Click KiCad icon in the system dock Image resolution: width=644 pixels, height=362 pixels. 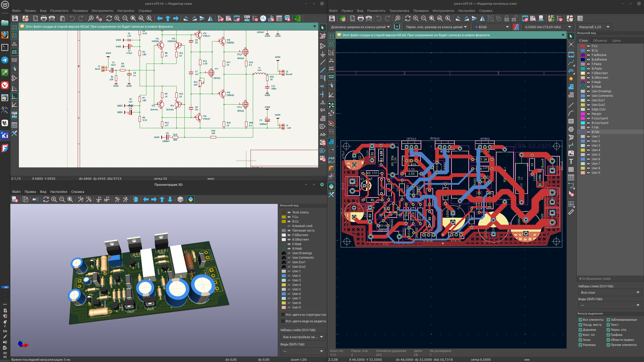click(5, 135)
